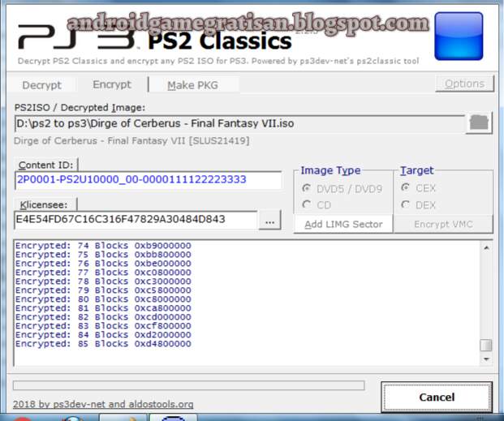
Task: Click log line 'Encrypted: 78 Blocks 0xc3000000'
Action: coord(103,281)
